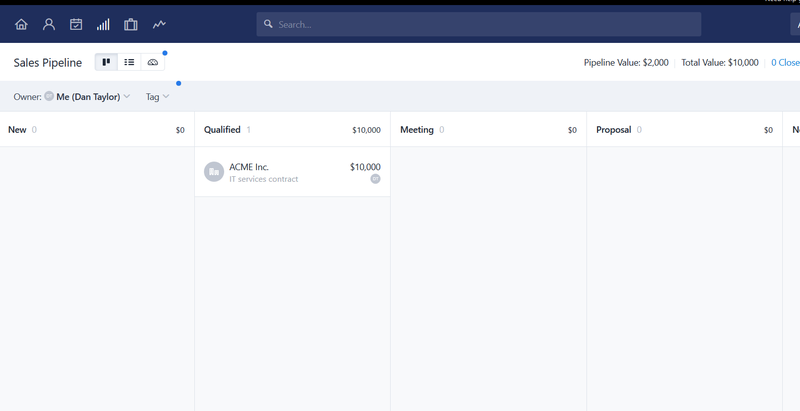This screenshot has width=800, height=411.
Task: Click the magnifier icon in search bar
Action: pos(268,24)
